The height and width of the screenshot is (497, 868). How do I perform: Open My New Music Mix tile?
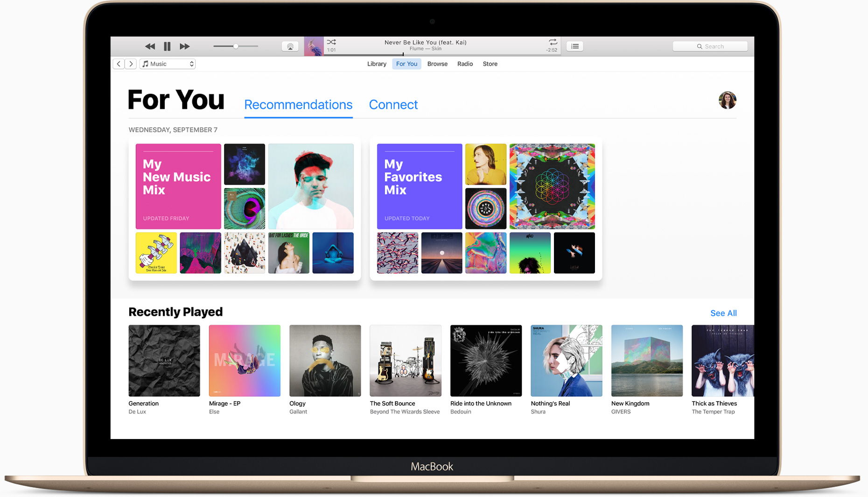pyautogui.click(x=178, y=186)
